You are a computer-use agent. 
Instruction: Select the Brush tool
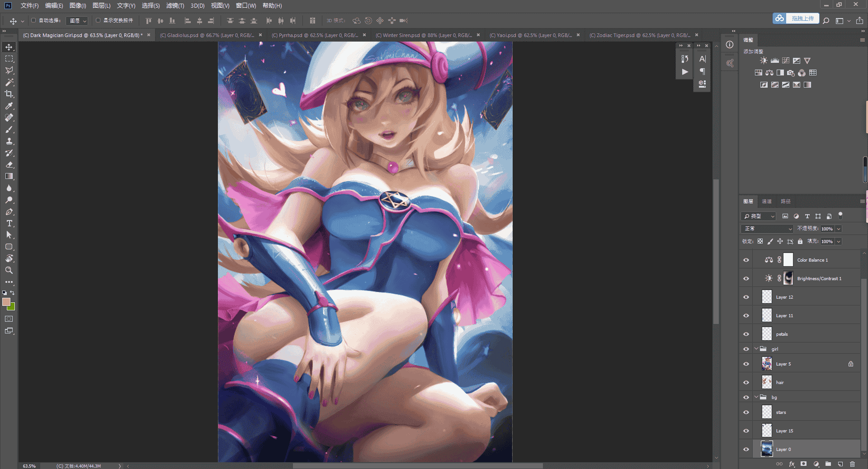pyautogui.click(x=9, y=129)
